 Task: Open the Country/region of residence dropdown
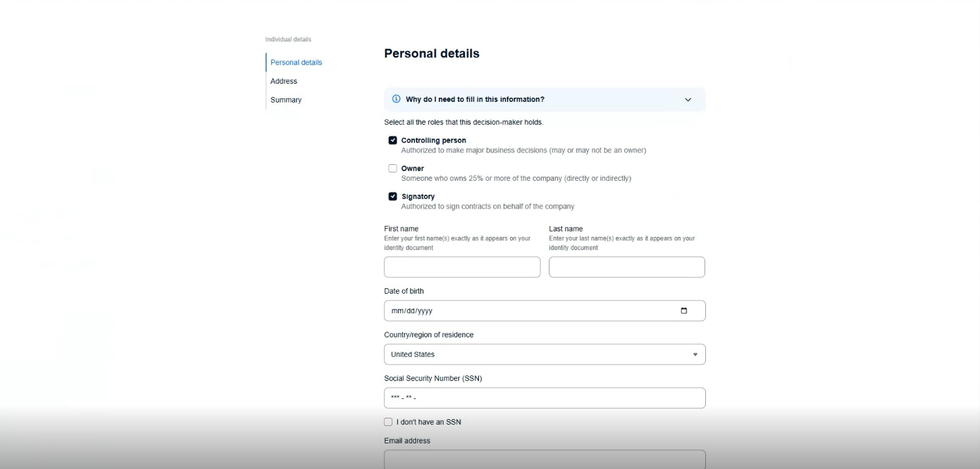545,354
